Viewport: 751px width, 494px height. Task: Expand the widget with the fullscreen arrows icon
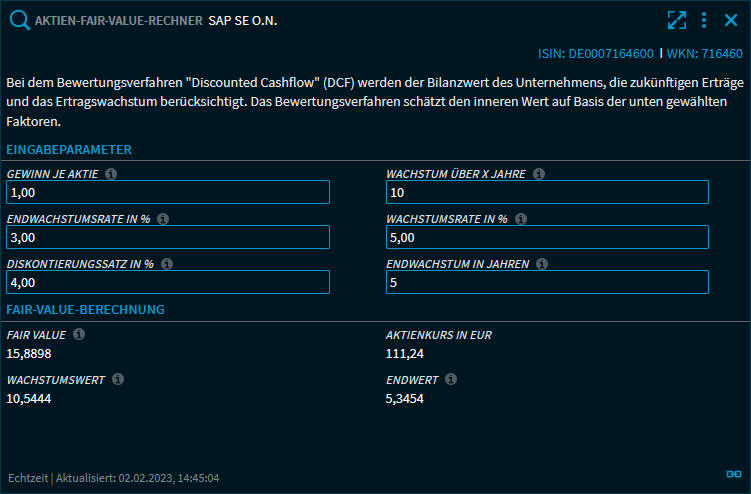click(x=677, y=20)
